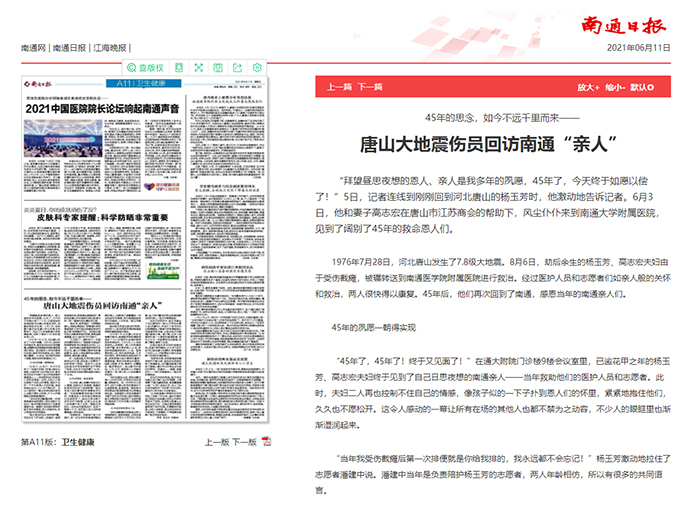
Task: Go to previous page 上一版
Action: coord(216,441)
